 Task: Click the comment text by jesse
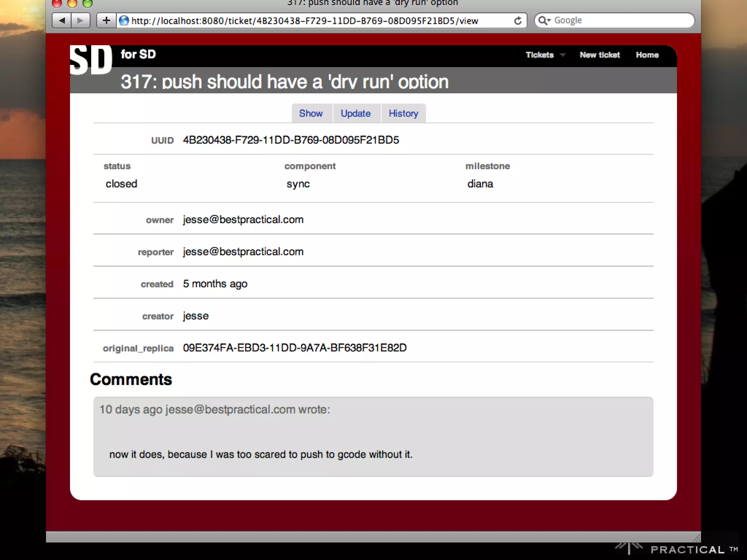(x=261, y=454)
